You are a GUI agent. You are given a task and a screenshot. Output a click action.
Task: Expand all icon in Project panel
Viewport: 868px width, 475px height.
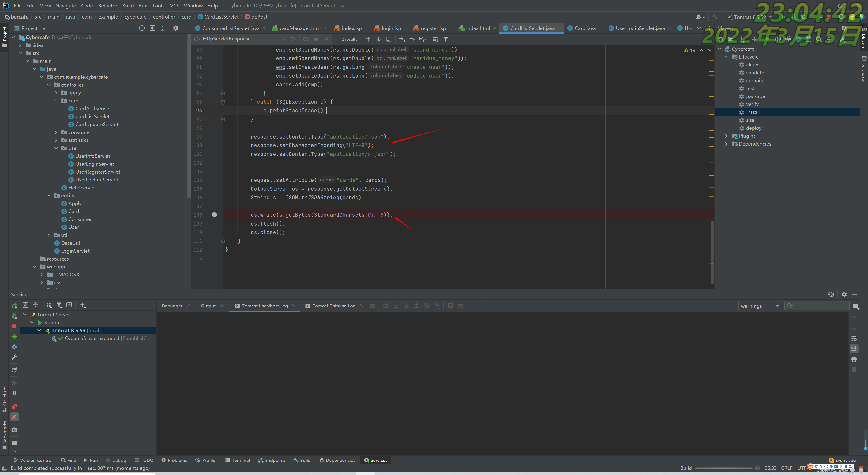[152, 28]
